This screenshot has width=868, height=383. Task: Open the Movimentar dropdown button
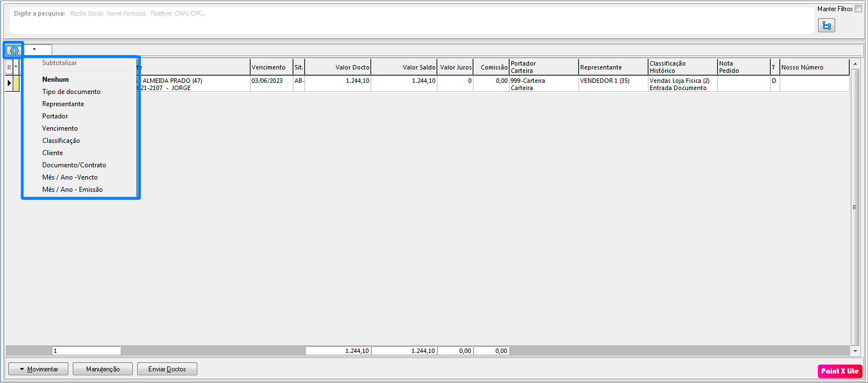pyautogui.click(x=38, y=369)
